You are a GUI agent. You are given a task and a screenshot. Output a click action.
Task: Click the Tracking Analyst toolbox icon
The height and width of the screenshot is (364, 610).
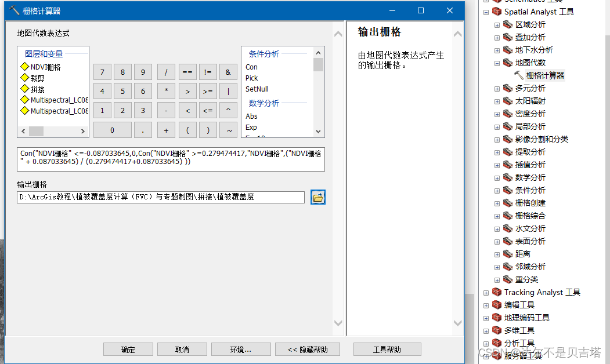497,292
